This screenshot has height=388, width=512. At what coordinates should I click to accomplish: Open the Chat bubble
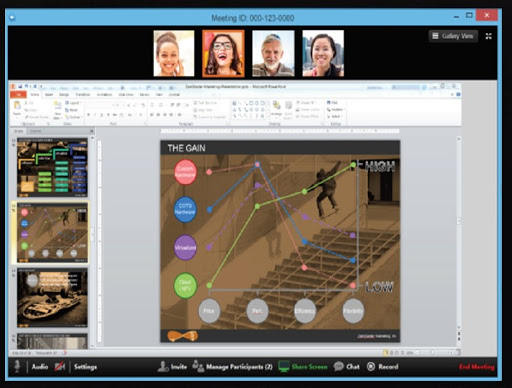[339, 367]
